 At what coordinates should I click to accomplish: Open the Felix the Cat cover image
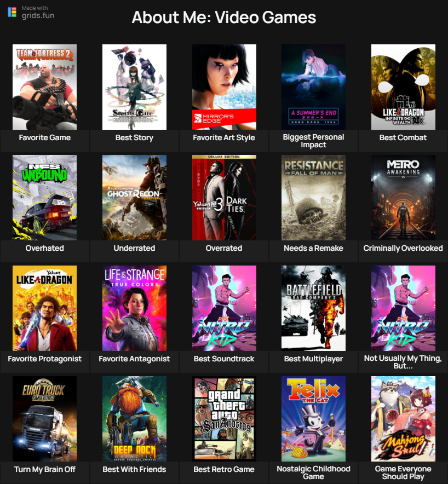313,418
